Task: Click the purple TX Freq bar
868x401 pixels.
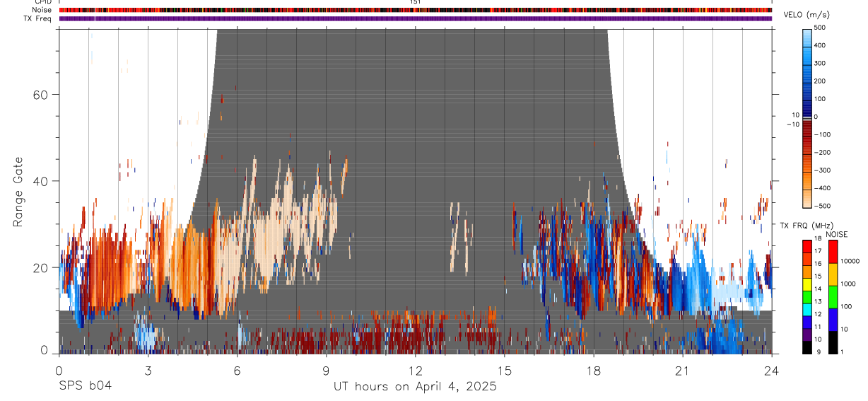Action: (416, 18)
